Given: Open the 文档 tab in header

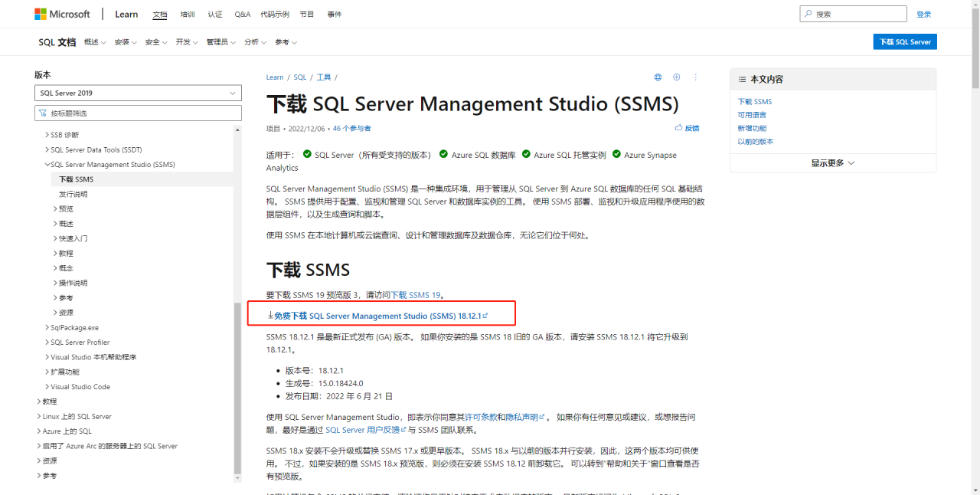Looking at the screenshot, I should click(x=160, y=14).
